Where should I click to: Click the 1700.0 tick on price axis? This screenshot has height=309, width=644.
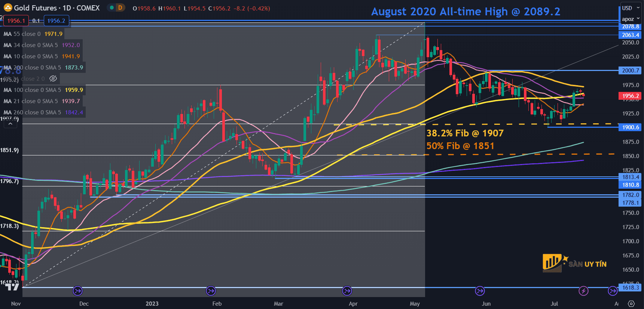tap(631, 241)
